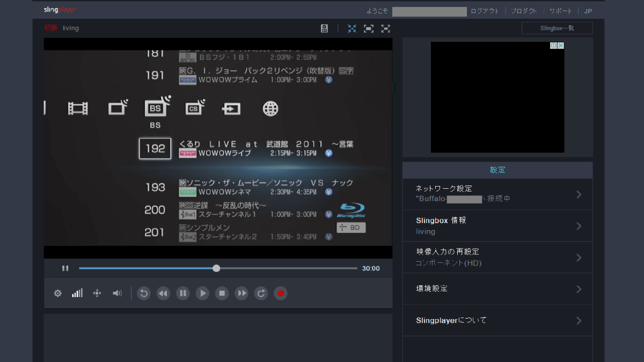Click the red 切断 disconnect link
Image resolution: width=644 pixels, height=362 pixels.
point(51,28)
